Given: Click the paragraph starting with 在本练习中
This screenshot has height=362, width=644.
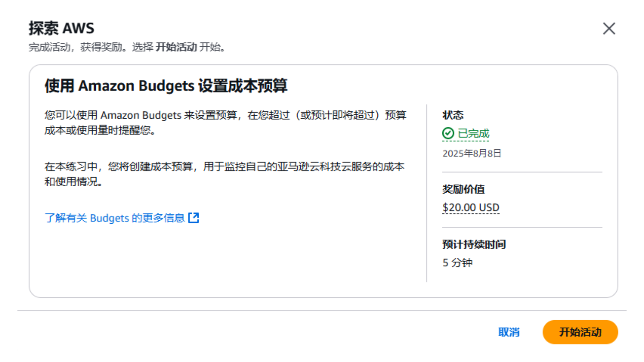Looking at the screenshot, I should 224,174.
